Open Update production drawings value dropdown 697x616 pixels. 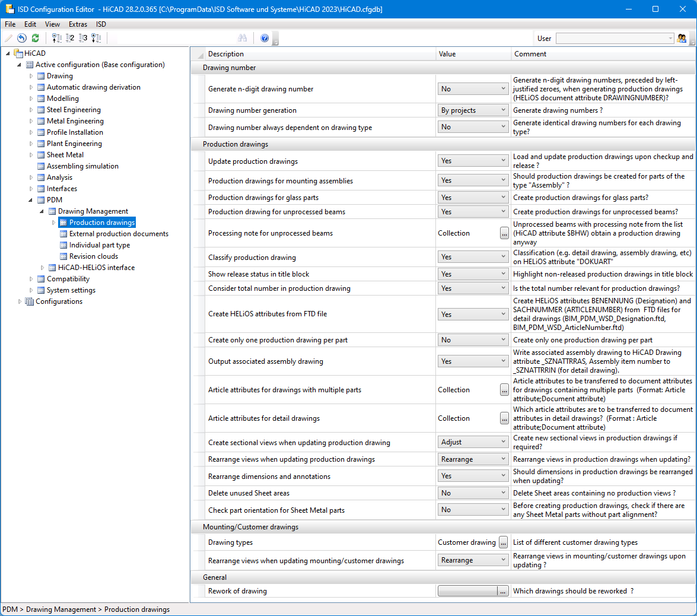473,161
